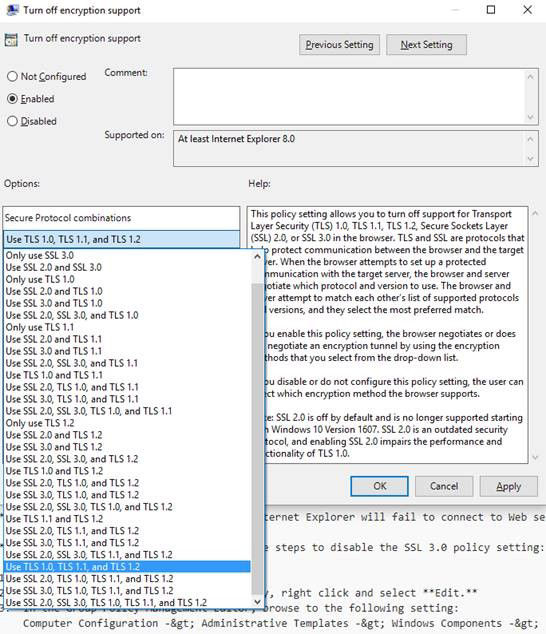Go to Previous Setting

[x=339, y=44]
